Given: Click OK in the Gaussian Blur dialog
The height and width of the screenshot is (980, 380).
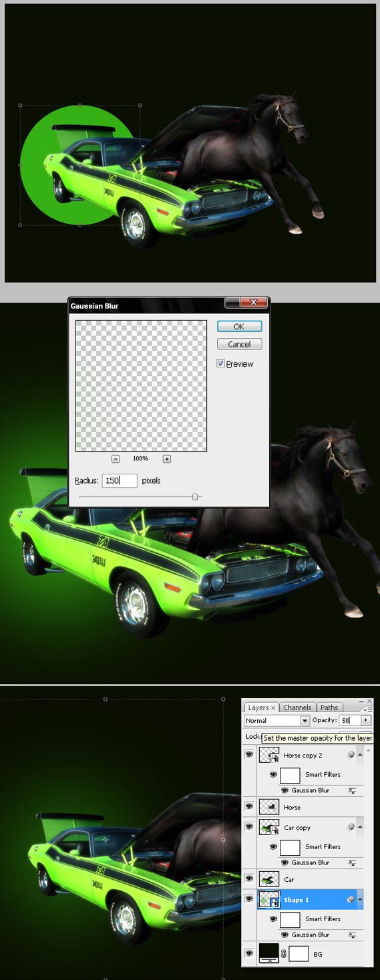Looking at the screenshot, I should 239,327.
